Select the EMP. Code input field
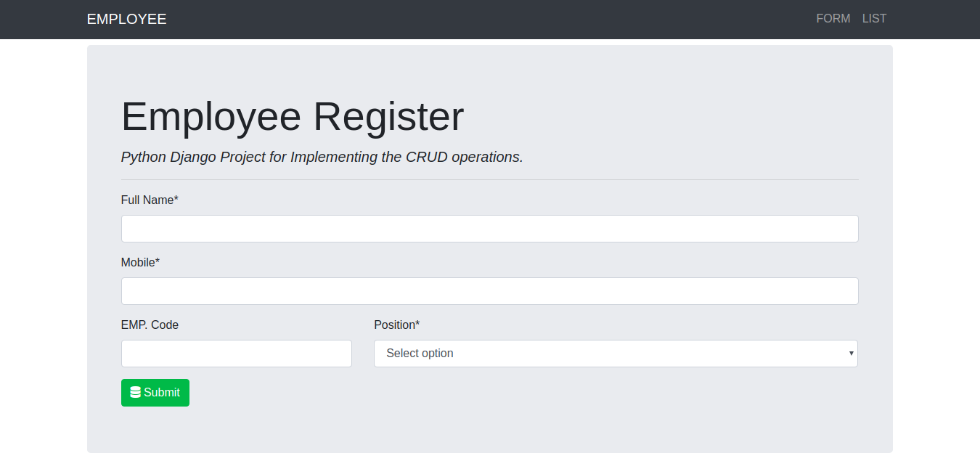Image resolution: width=980 pixels, height=461 pixels. pyautogui.click(x=236, y=354)
